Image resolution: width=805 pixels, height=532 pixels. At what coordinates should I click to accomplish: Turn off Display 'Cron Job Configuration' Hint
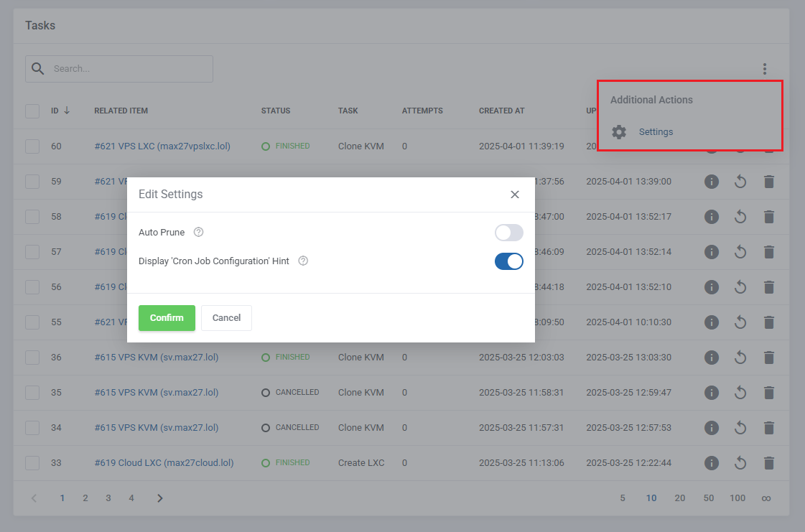tap(508, 261)
